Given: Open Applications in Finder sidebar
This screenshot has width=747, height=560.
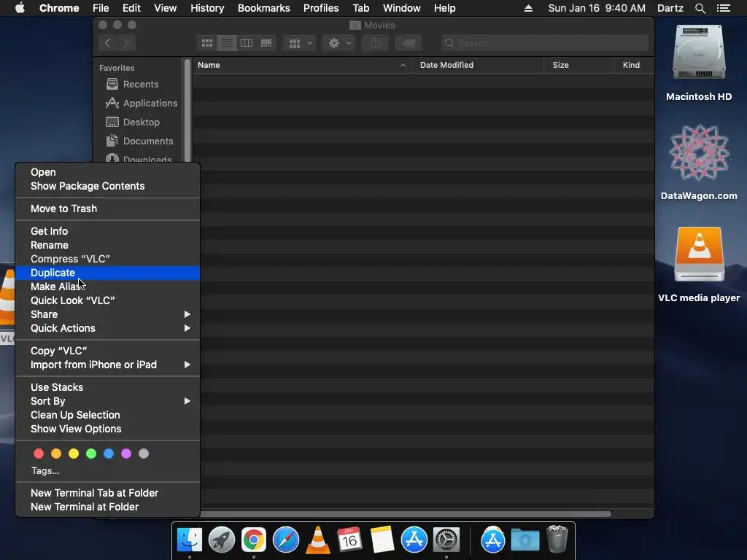Looking at the screenshot, I should click(142, 104).
